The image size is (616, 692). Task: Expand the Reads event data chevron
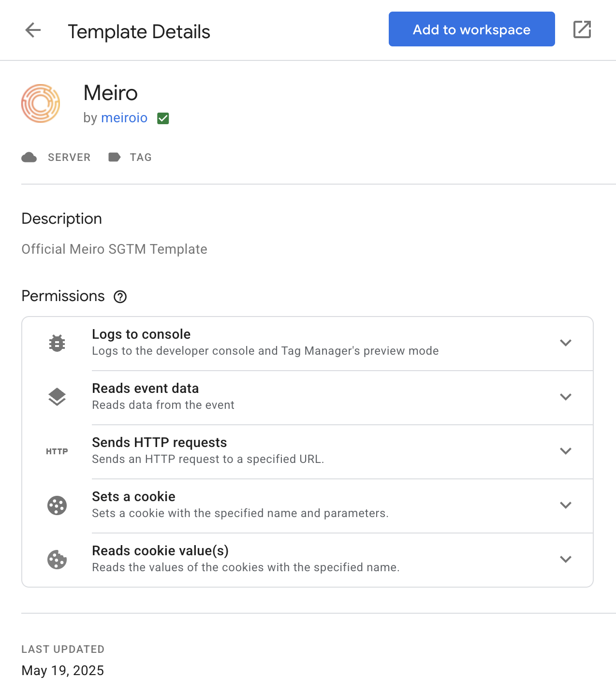(566, 397)
